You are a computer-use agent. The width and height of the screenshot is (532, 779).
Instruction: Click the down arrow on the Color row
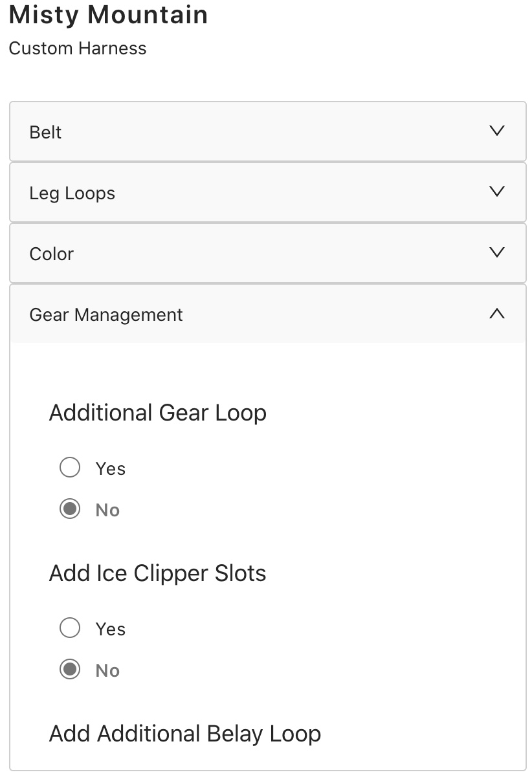point(496,252)
